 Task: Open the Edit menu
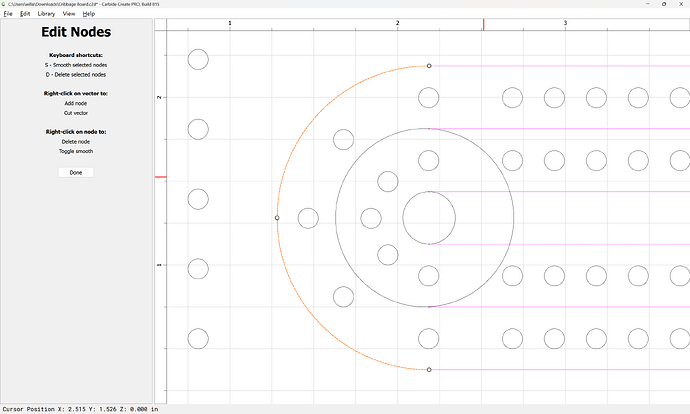(x=25, y=14)
